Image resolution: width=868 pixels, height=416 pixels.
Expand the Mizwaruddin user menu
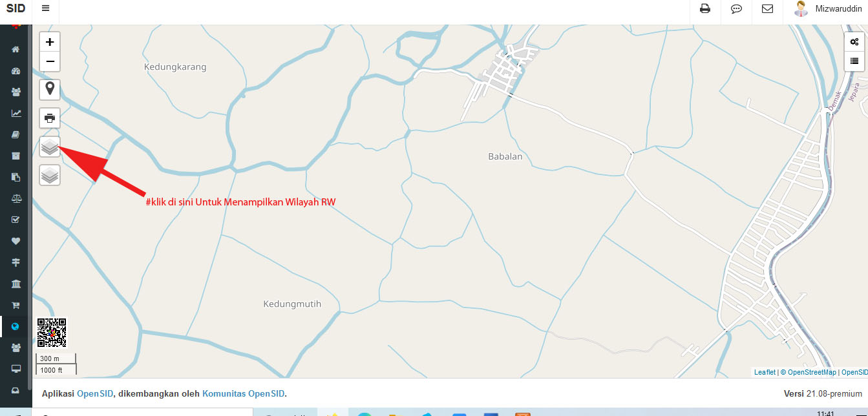click(x=825, y=9)
